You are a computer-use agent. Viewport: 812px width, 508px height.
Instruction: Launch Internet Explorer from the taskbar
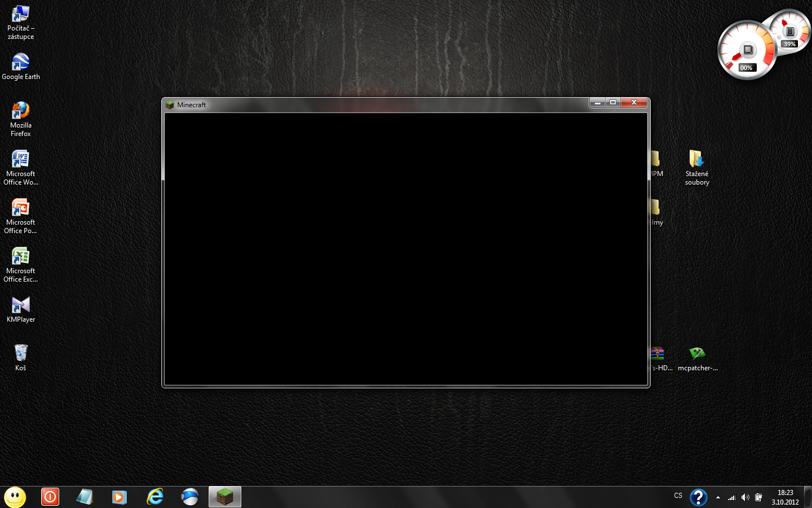tap(155, 497)
